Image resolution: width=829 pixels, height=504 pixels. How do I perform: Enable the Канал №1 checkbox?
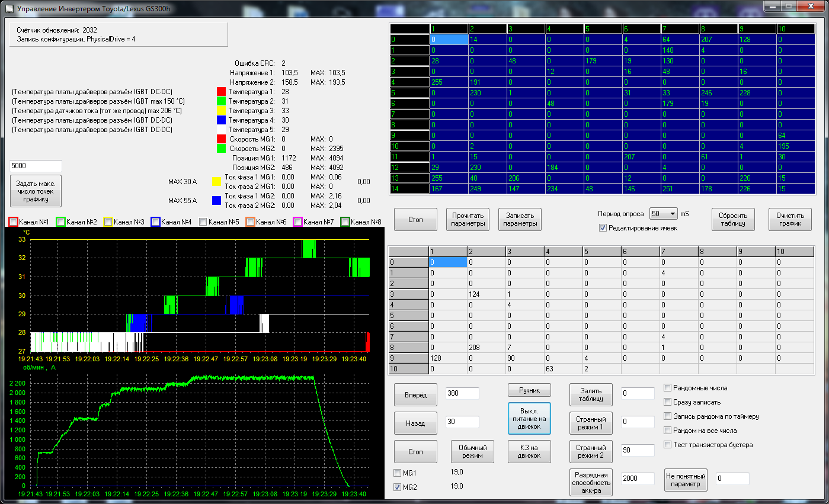pyautogui.click(x=14, y=222)
